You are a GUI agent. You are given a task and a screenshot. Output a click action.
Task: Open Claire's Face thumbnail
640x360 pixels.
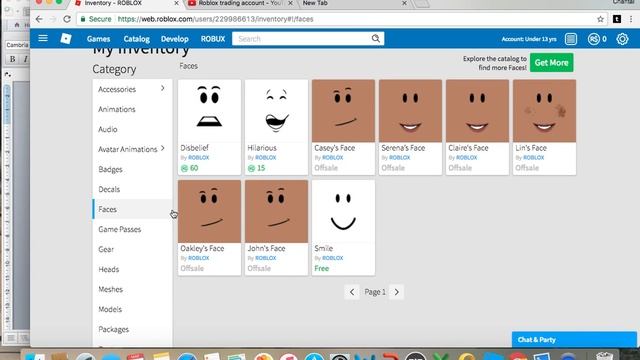click(x=477, y=111)
